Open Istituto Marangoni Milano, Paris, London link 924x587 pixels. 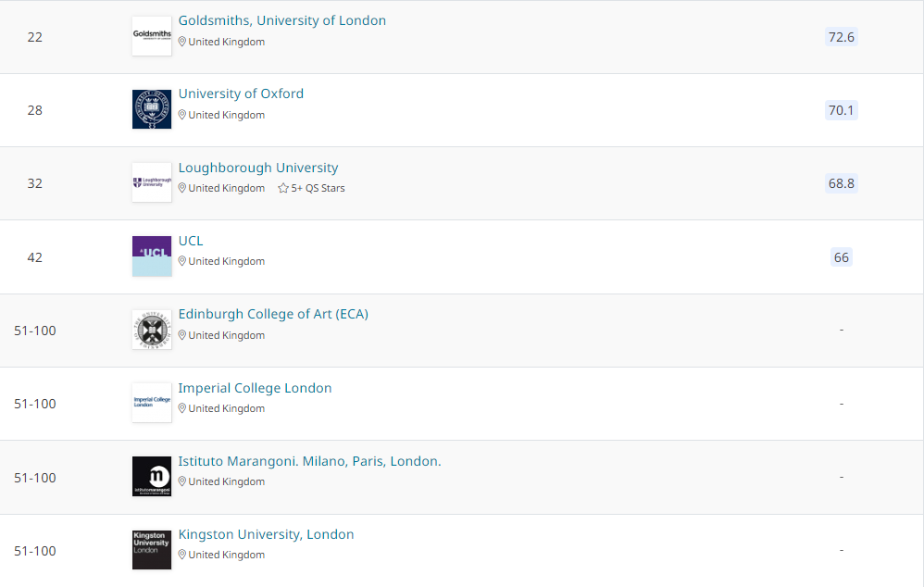pyautogui.click(x=309, y=461)
